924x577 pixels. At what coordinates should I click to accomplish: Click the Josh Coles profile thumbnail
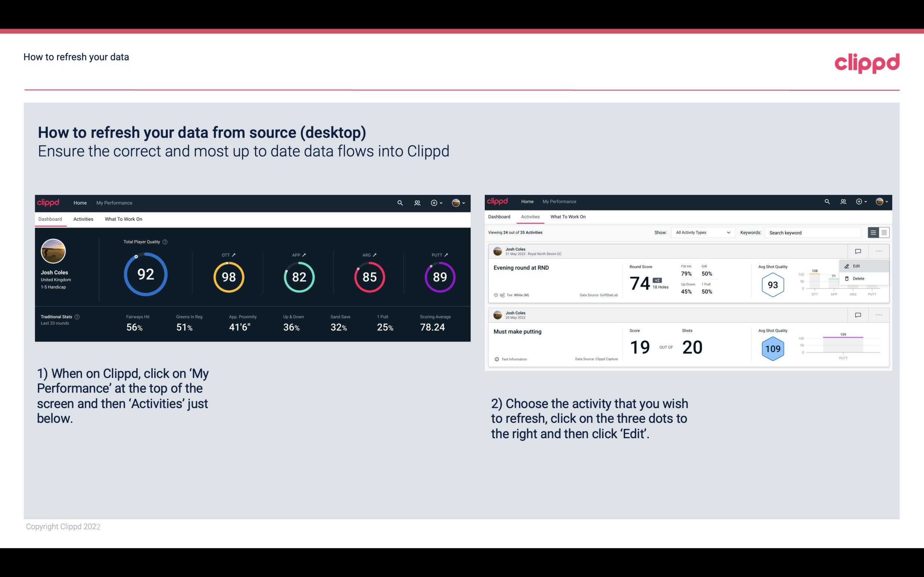pyautogui.click(x=53, y=251)
